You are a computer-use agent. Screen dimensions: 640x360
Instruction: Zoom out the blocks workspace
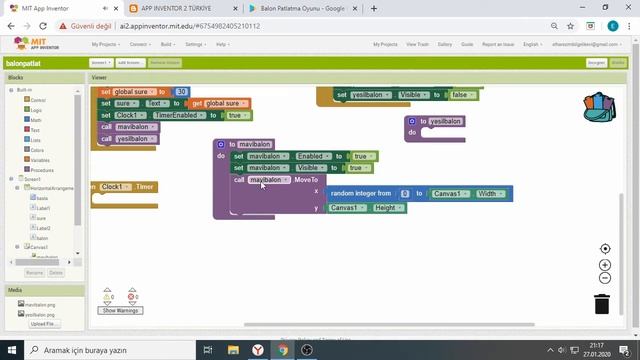click(605, 278)
